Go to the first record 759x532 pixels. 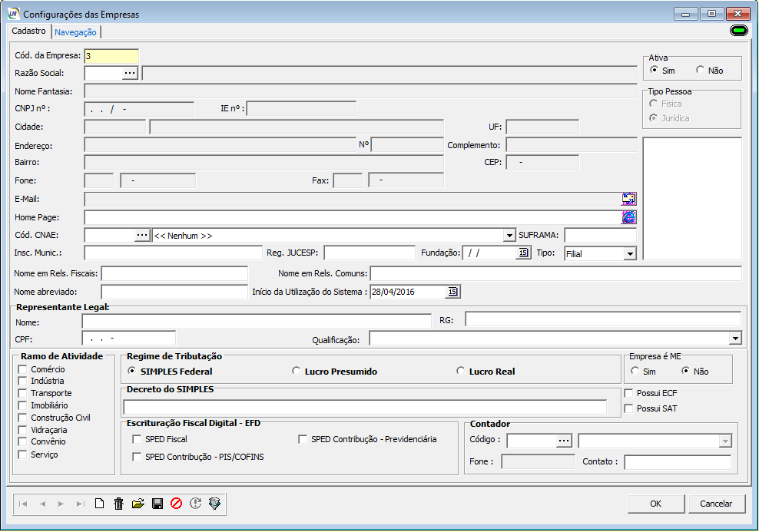[23, 504]
